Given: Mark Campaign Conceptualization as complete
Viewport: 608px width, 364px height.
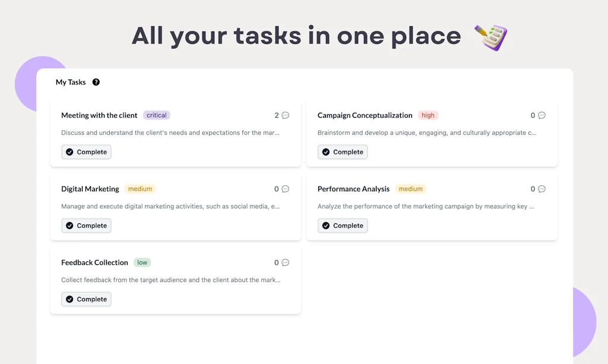Looking at the screenshot, I should point(343,152).
